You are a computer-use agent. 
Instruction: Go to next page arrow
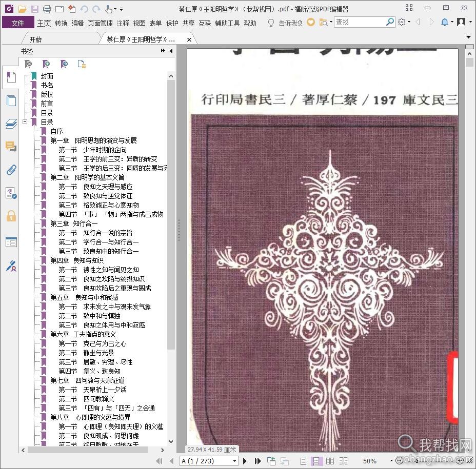(x=245, y=461)
